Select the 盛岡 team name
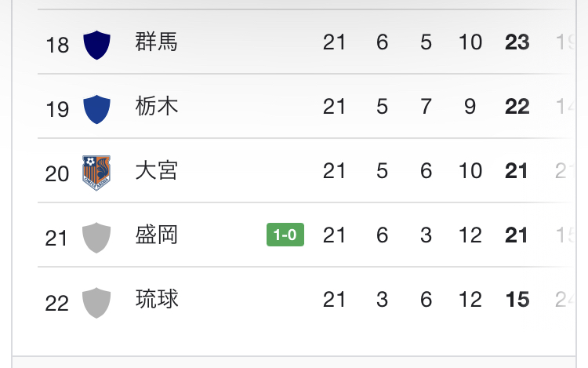 pos(157,235)
